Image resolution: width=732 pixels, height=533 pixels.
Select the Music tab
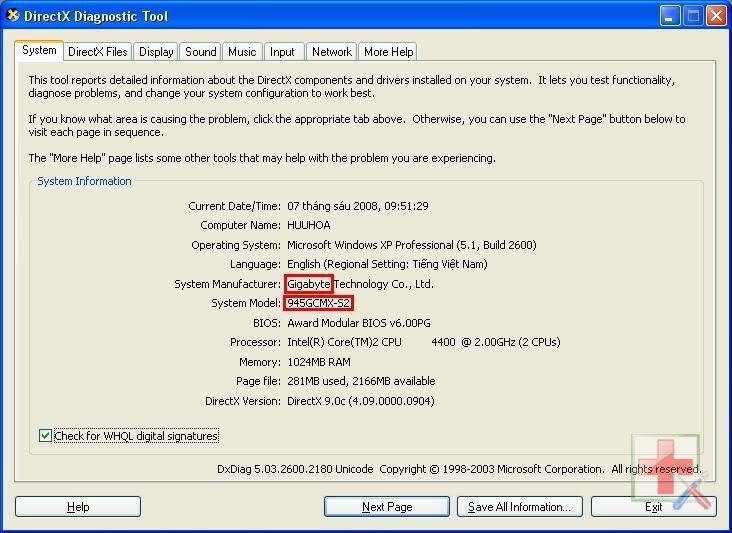[242, 52]
